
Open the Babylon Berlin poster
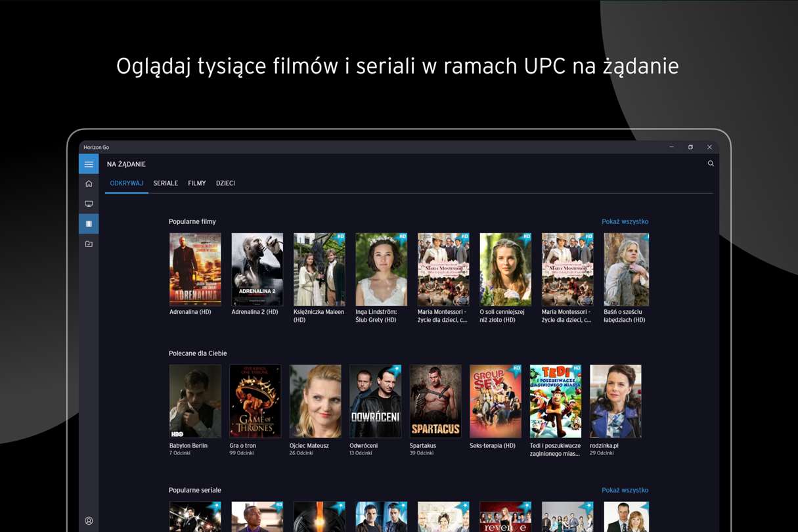point(195,401)
